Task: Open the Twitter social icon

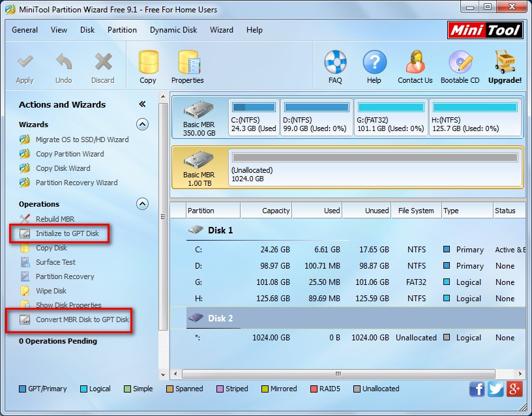Action: [495, 389]
